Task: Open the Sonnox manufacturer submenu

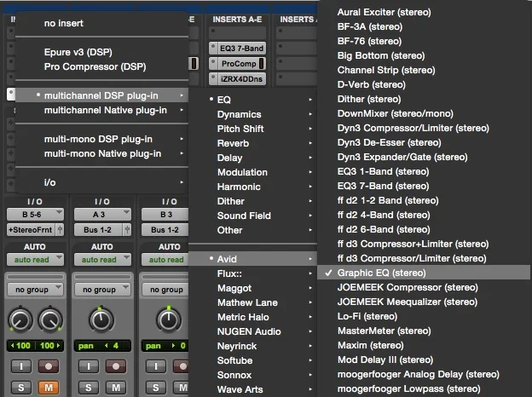Action: coord(252,375)
